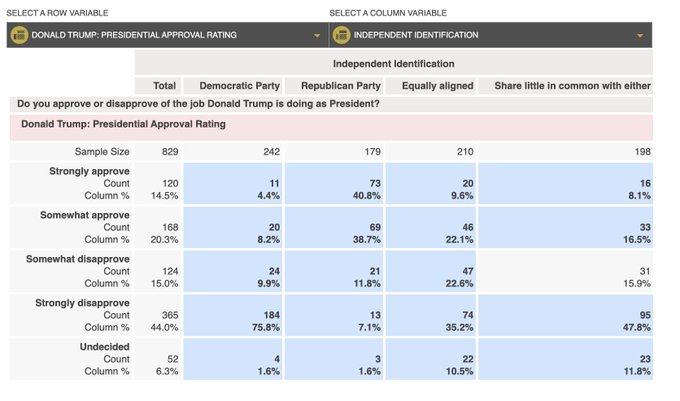Image resolution: width=680 pixels, height=401 pixels.
Task: Click the Strongly disapprove row label
Action: tap(83, 302)
